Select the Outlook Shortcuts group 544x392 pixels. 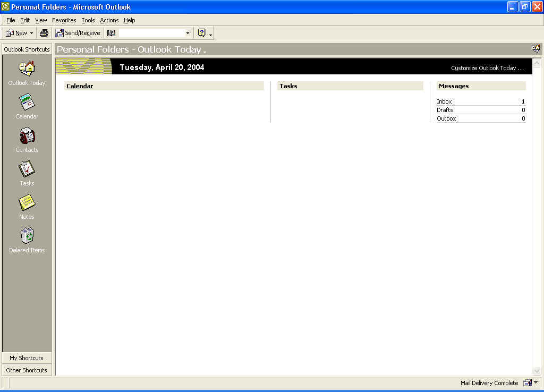[27, 49]
